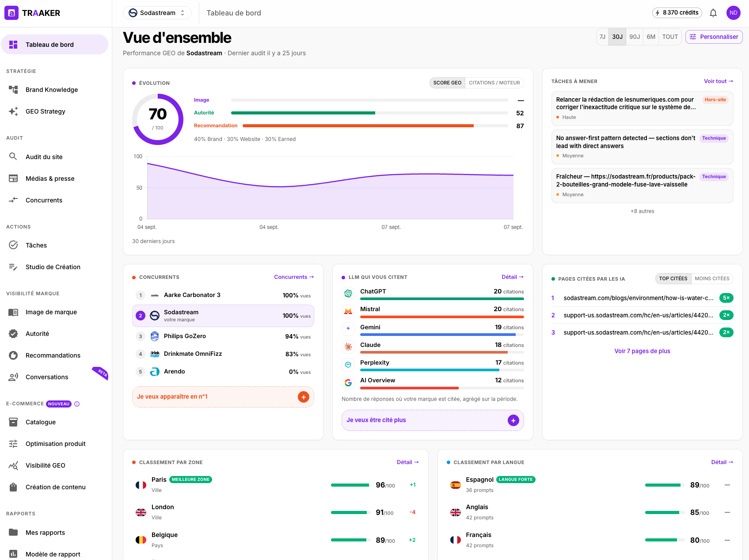Select the Aarke Carbonator 3 competitor row
Viewport: 749px width, 560px height.
pyautogui.click(x=223, y=295)
